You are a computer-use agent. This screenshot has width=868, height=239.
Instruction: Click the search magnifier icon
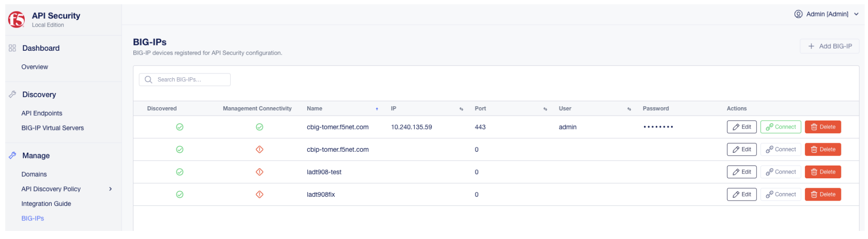click(x=148, y=80)
